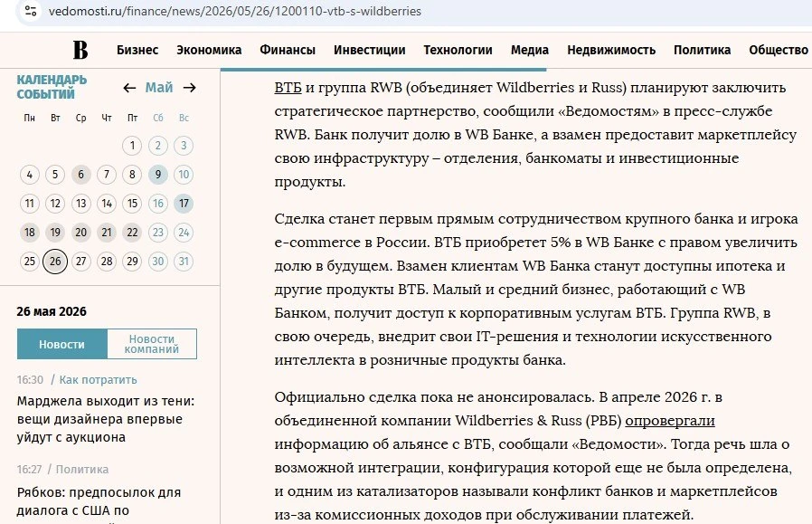Viewport: 812px width, 524px height.
Task: Click the address bar URL
Action: click(234, 11)
